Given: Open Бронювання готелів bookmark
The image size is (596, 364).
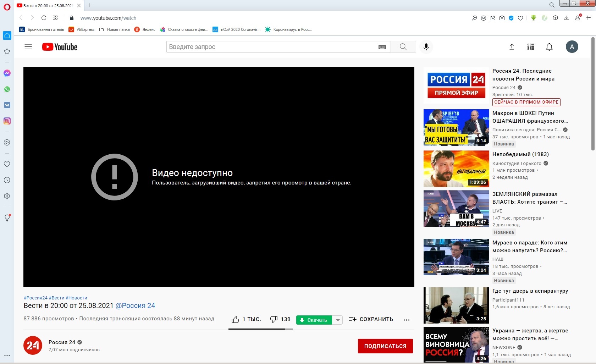Looking at the screenshot, I should point(42,29).
